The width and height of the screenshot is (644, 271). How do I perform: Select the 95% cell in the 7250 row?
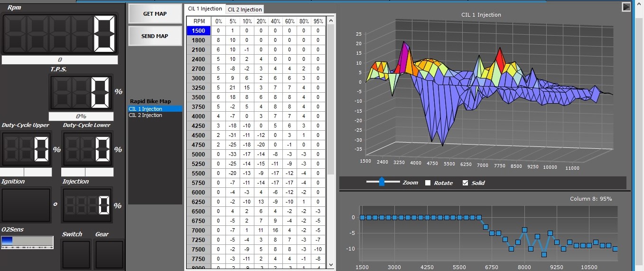[318, 240]
